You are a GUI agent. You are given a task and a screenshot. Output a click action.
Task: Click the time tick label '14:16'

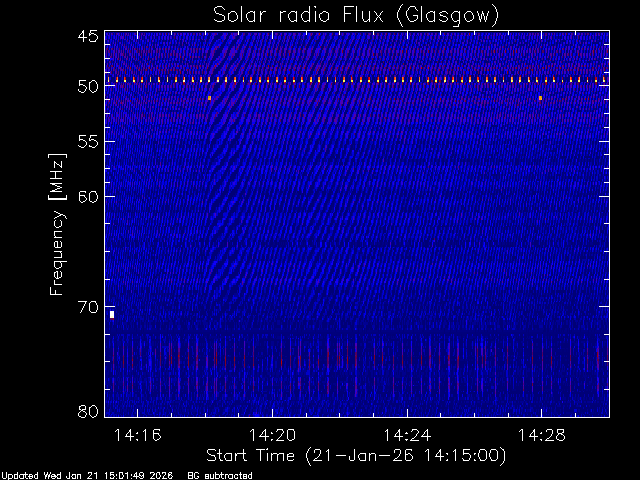[x=138, y=435]
